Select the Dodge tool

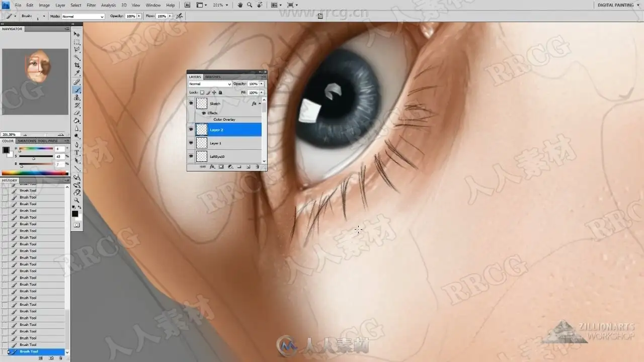[77, 136]
